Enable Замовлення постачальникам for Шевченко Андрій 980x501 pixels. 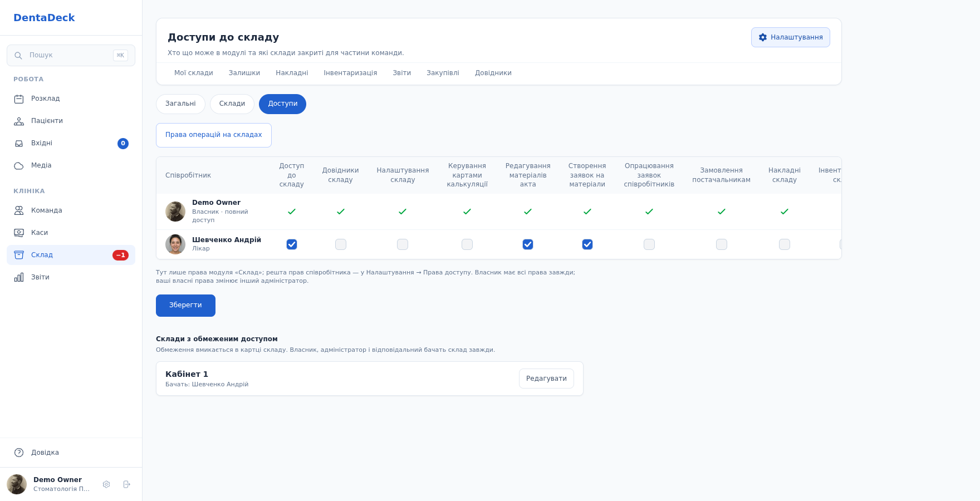[x=722, y=244]
